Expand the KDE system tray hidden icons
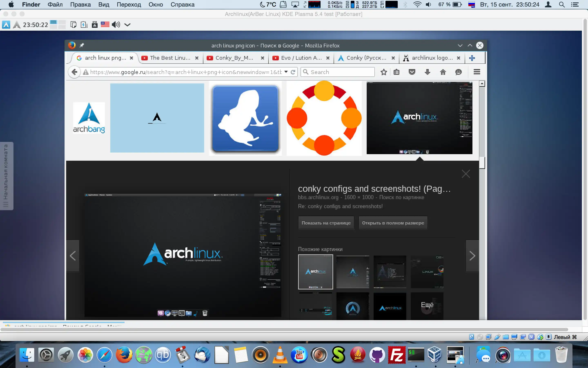 [x=127, y=25]
